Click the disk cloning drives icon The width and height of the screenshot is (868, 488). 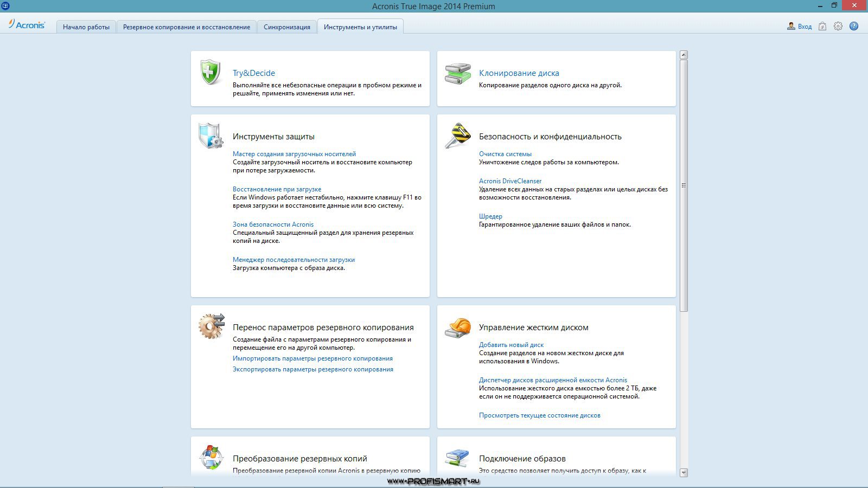pyautogui.click(x=458, y=74)
